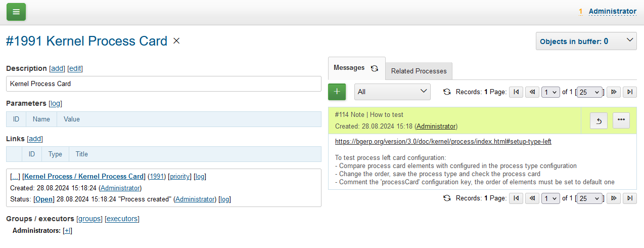Viewport: 644px width, 248px height.
Task: Refresh the Messages tab
Action: coord(375,68)
